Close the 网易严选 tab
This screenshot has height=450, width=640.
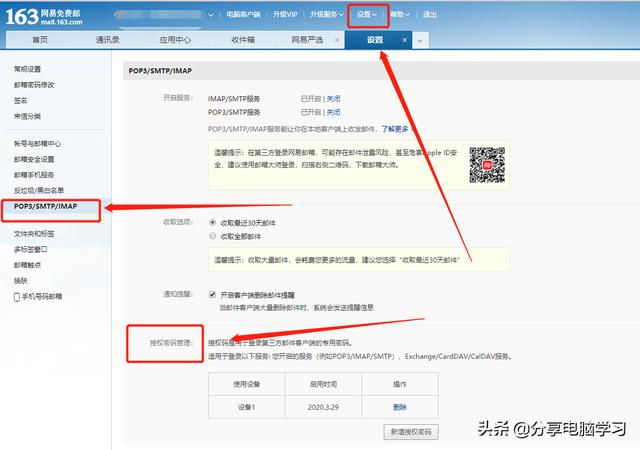click(x=337, y=40)
